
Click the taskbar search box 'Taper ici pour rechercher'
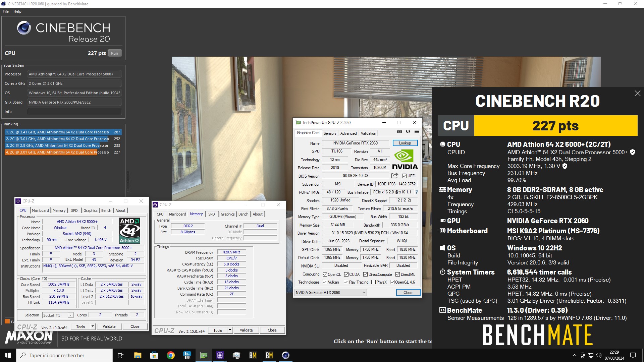click(x=64, y=355)
